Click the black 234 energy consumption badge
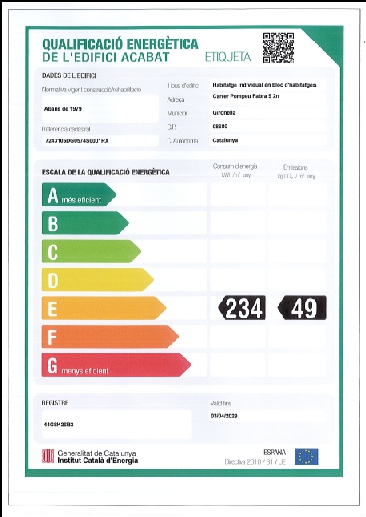This screenshot has width=366, height=517. click(242, 308)
